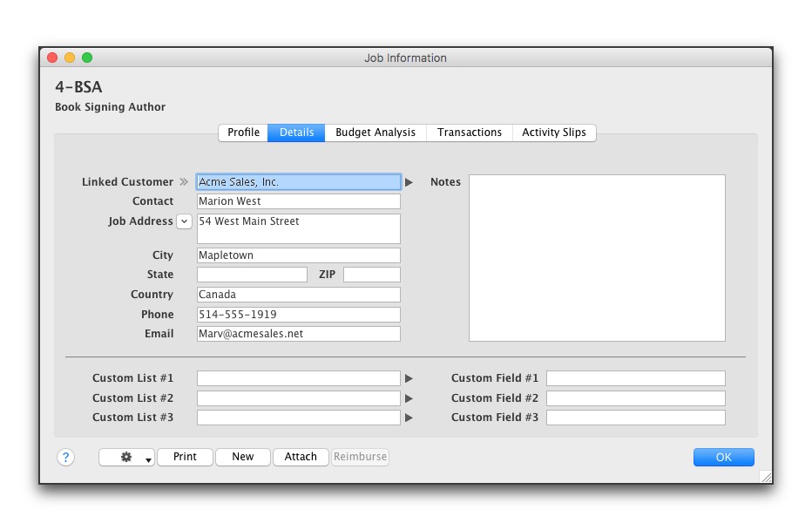Click the Linked Customer double-chevron icon
The image size is (812, 530).
[184, 182]
